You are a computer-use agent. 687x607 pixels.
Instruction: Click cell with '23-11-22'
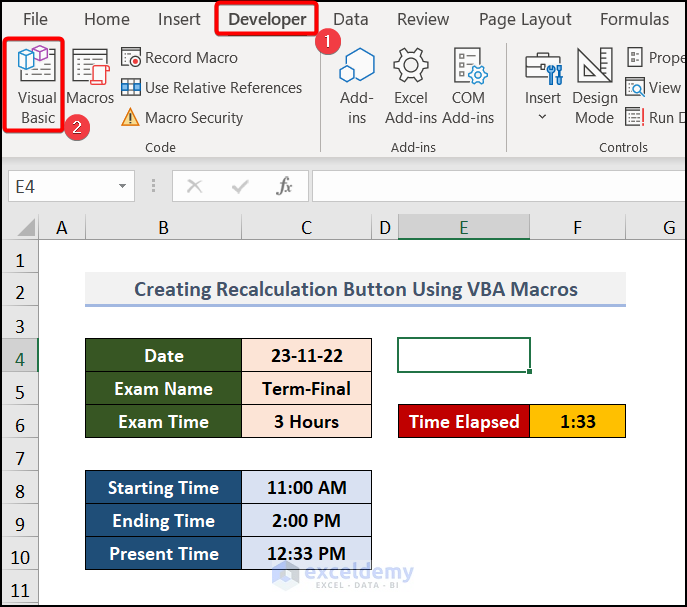306,355
